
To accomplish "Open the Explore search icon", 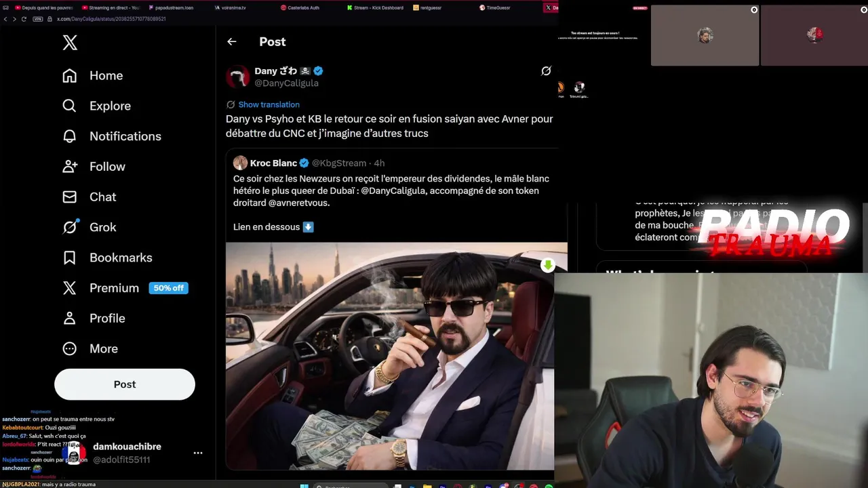I will coord(69,106).
